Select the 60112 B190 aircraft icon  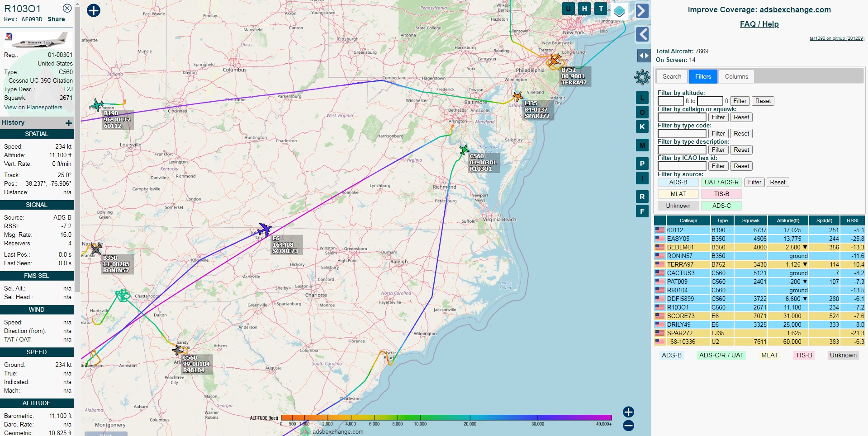click(x=97, y=105)
